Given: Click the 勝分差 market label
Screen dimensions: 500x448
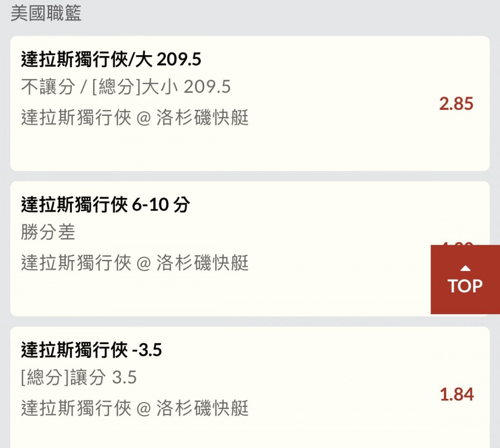Looking at the screenshot, I should tap(48, 232).
